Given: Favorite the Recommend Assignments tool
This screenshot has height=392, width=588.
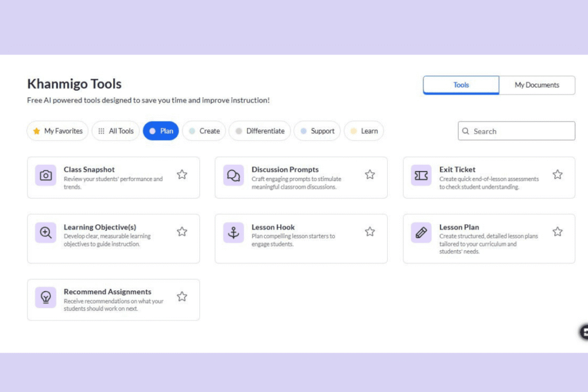Looking at the screenshot, I should click(x=182, y=296).
